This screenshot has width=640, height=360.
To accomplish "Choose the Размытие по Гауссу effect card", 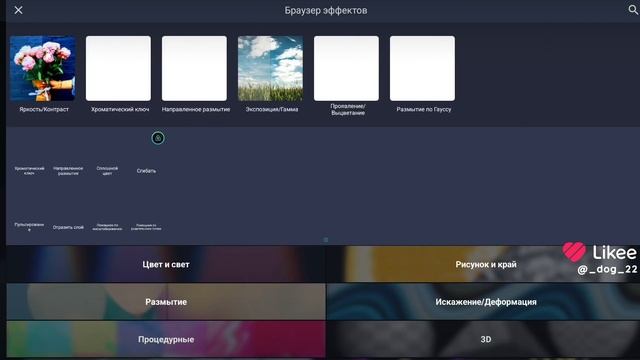I will click(422, 68).
